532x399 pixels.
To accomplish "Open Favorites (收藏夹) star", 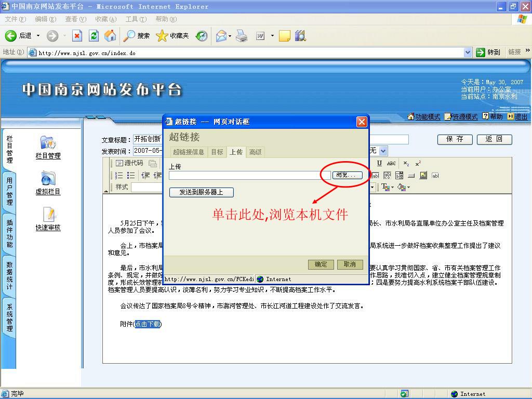I will pos(162,36).
